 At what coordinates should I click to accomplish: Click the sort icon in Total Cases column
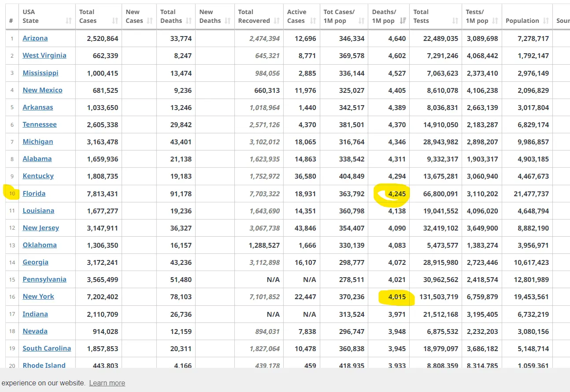[115, 21]
